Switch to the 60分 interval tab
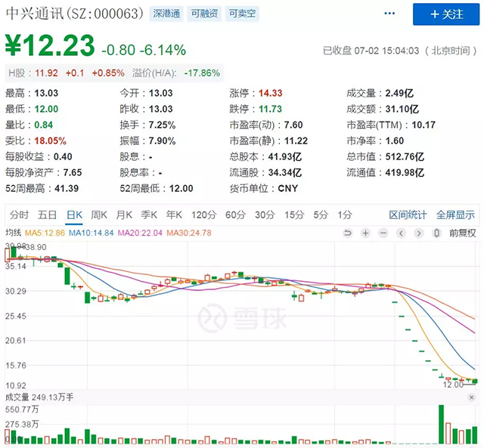Image resolution: width=484 pixels, height=448 pixels. tap(235, 215)
